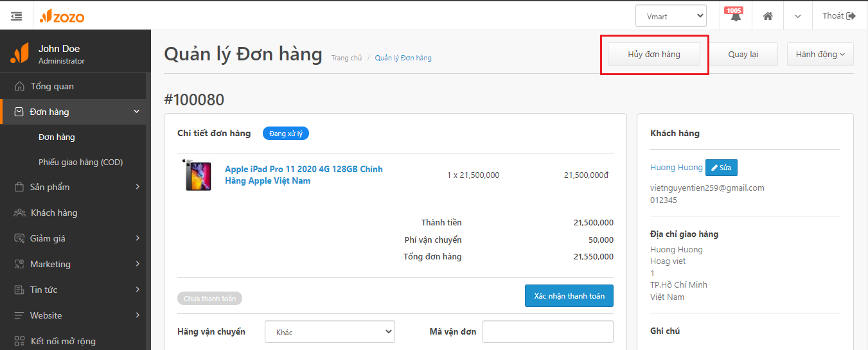Click the Khách hàng people icon
This screenshot has height=350, width=868.
pyautogui.click(x=19, y=213)
